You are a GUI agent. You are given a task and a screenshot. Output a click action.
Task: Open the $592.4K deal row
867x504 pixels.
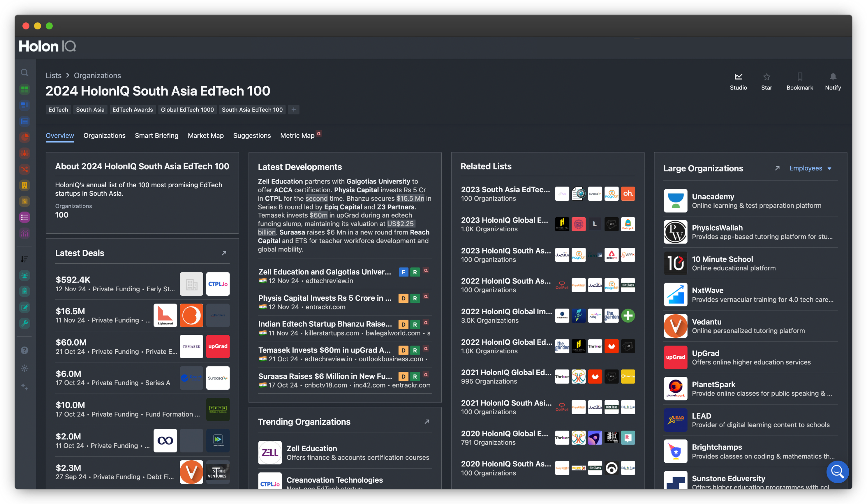[142, 284]
